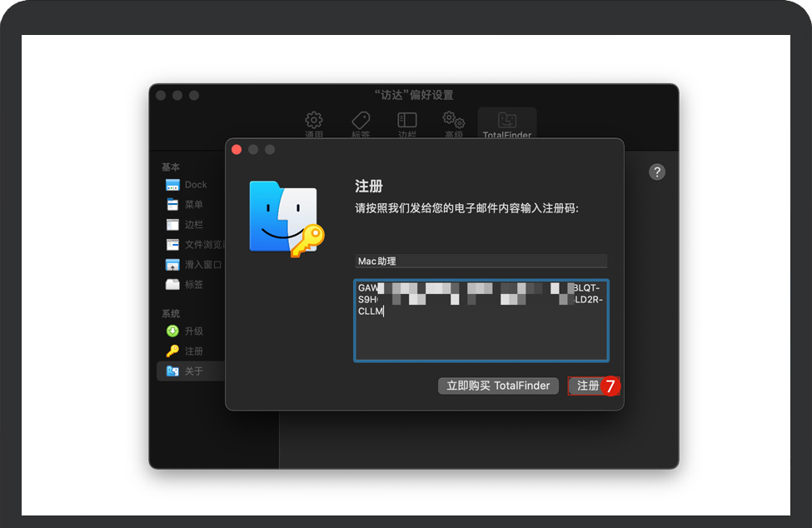Select the 注册 key icon

point(172,351)
